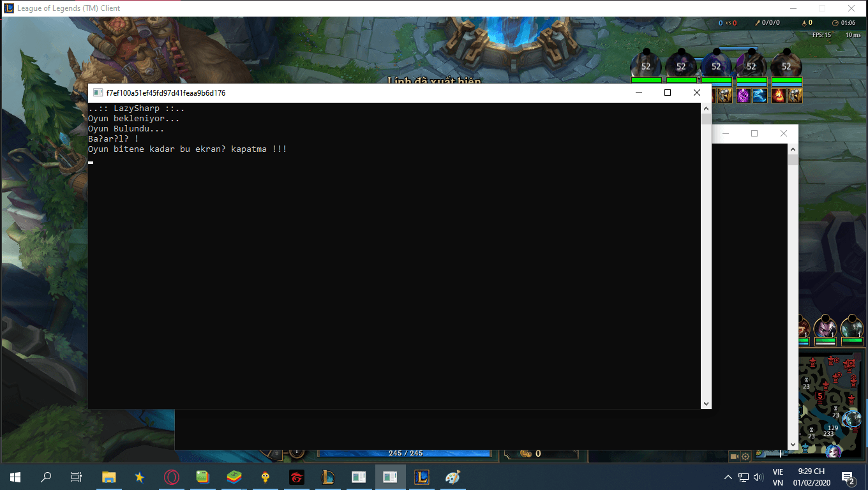Image resolution: width=868 pixels, height=490 pixels.
Task: Click the blue Ghost summoner spell icon
Action: pyautogui.click(x=759, y=95)
